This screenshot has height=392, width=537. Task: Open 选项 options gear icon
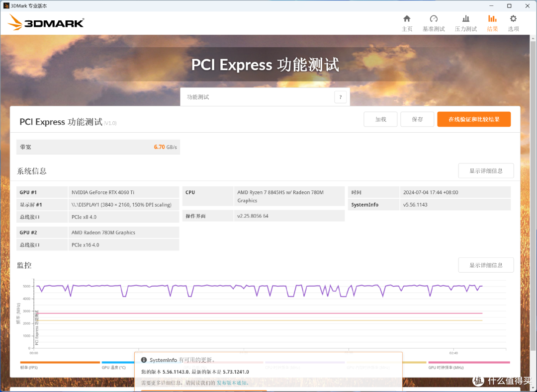click(x=513, y=23)
